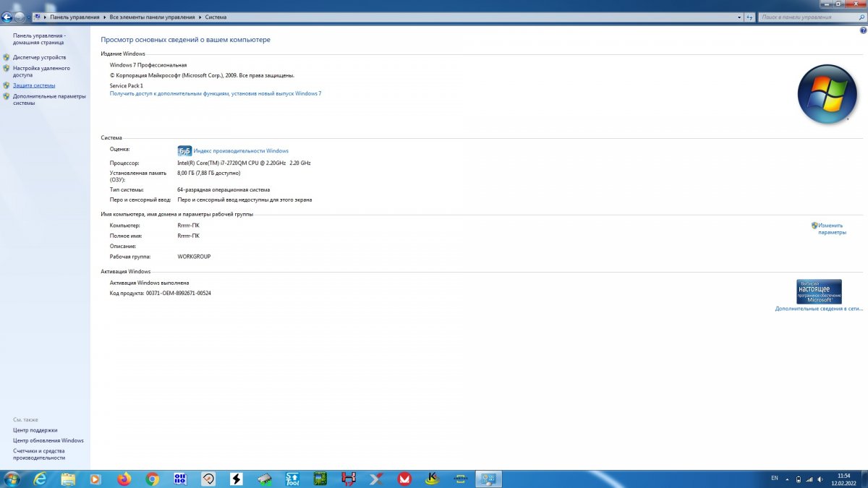This screenshot has height=488, width=868.
Task: Launch Firefox from the taskbar
Action: [x=124, y=479]
